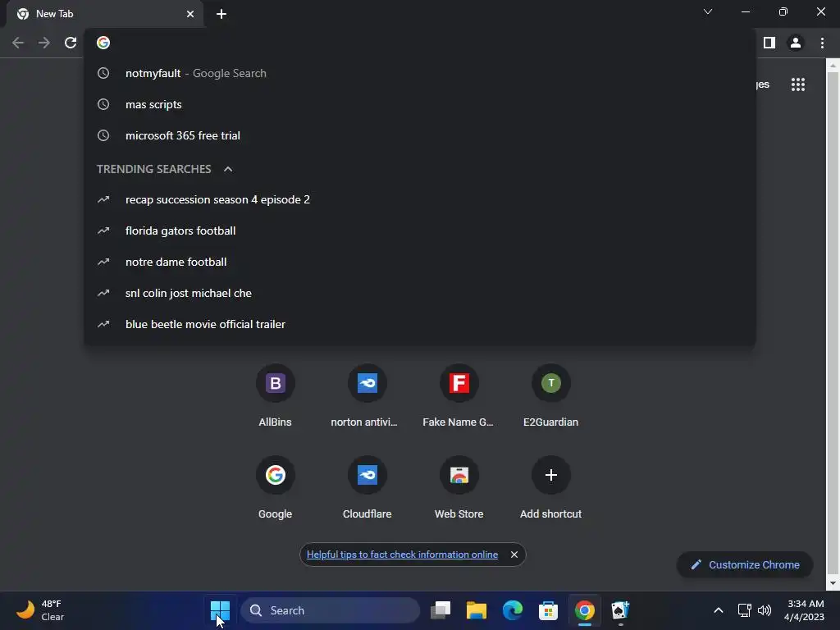
Task: Click the reload page icon
Action: [x=71, y=43]
